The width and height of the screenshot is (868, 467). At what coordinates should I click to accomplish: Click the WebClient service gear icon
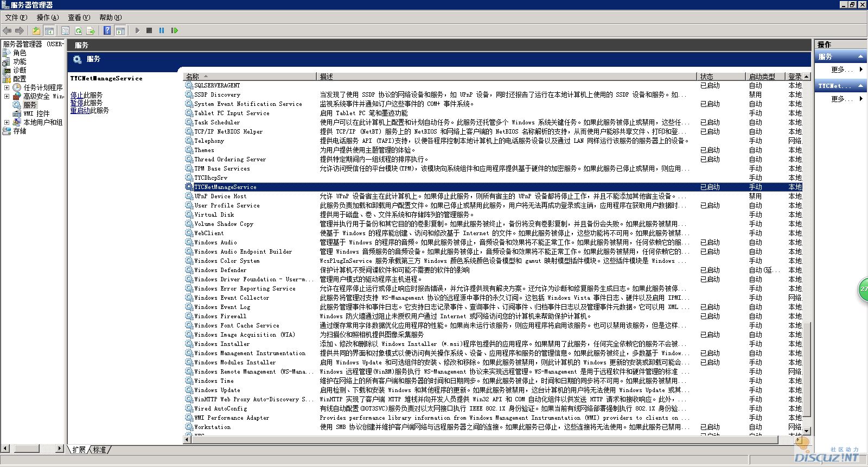tap(189, 233)
